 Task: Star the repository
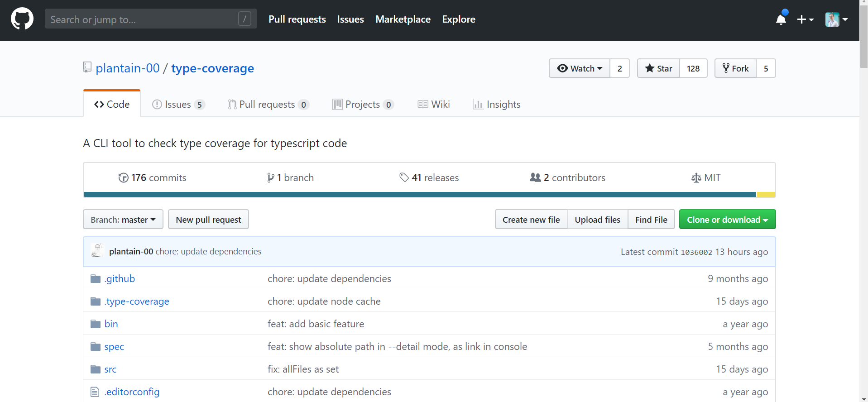[x=658, y=68]
